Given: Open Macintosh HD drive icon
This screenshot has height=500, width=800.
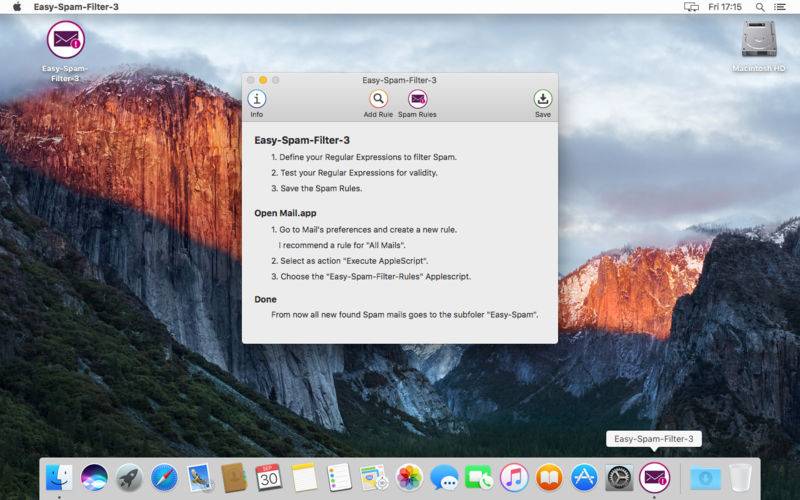Looking at the screenshot, I should point(759,39).
